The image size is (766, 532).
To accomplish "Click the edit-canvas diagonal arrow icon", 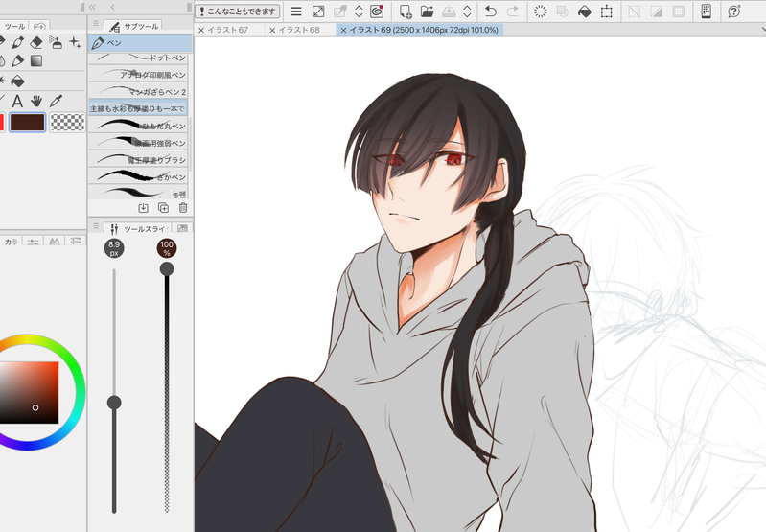I will click(318, 12).
